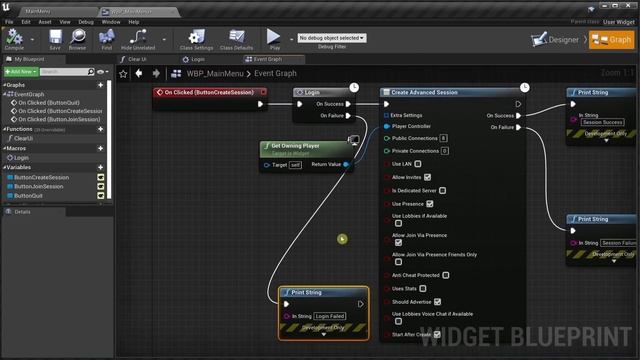Screen dimensions: 640x360
Task: Open the Window menu
Action: tap(111, 22)
